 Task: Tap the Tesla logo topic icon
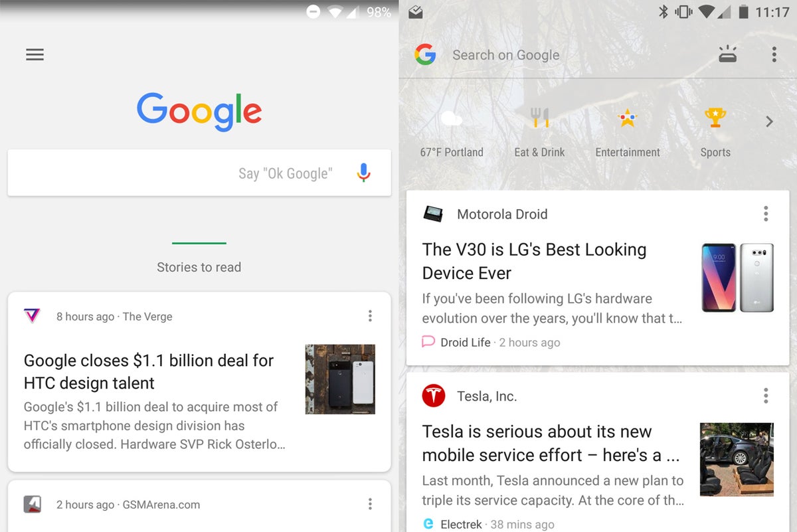tap(434, 396)
